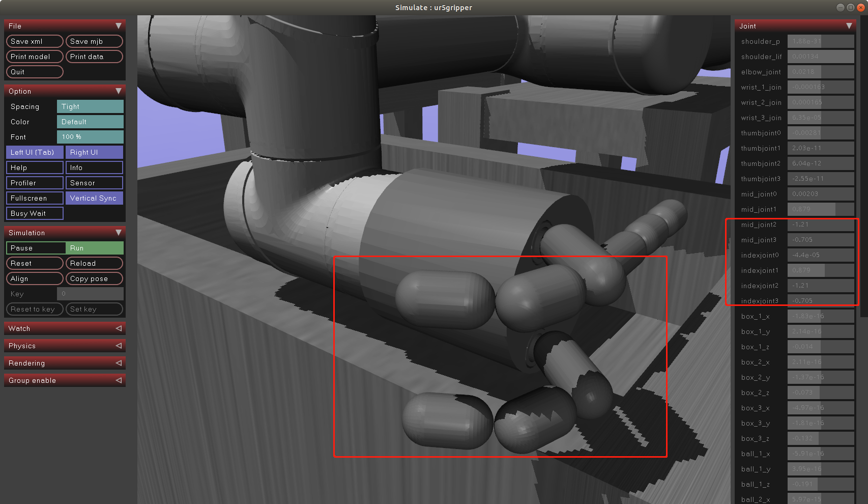Viewport: 868px width, 504px height.
Task: Click Print data button
Action: click(x=94, y=57)
